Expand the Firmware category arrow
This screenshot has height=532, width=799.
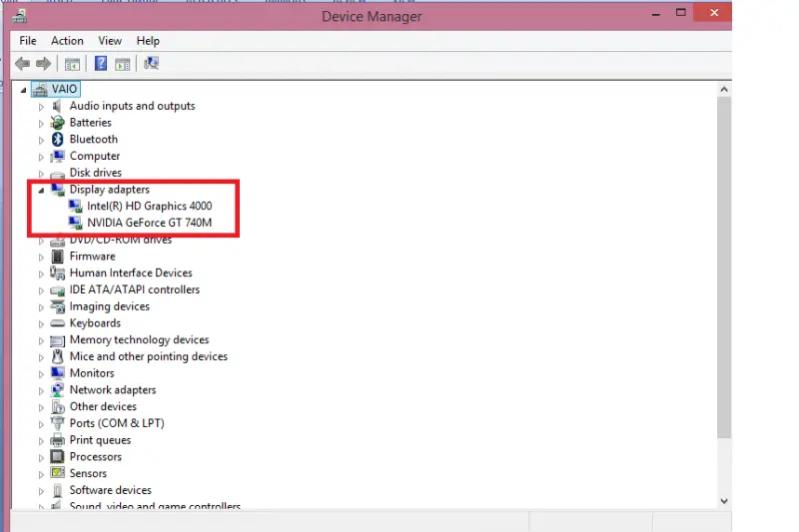(x=41, y=258)
